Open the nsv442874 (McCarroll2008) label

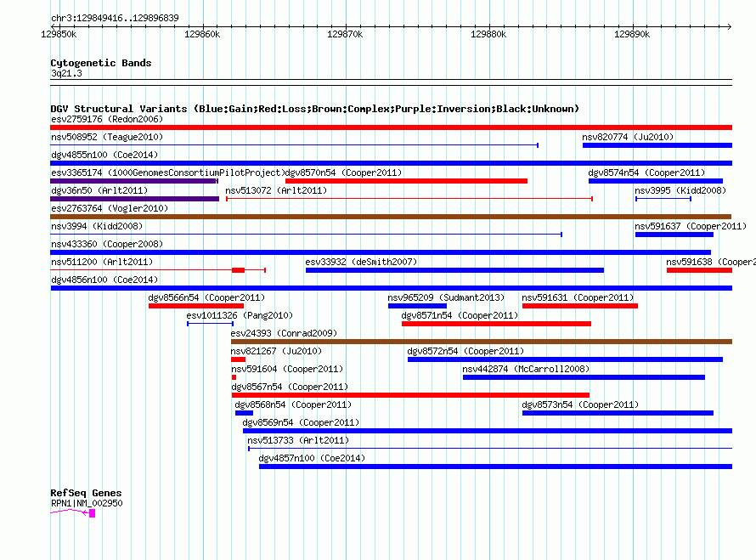pos(526,369)
